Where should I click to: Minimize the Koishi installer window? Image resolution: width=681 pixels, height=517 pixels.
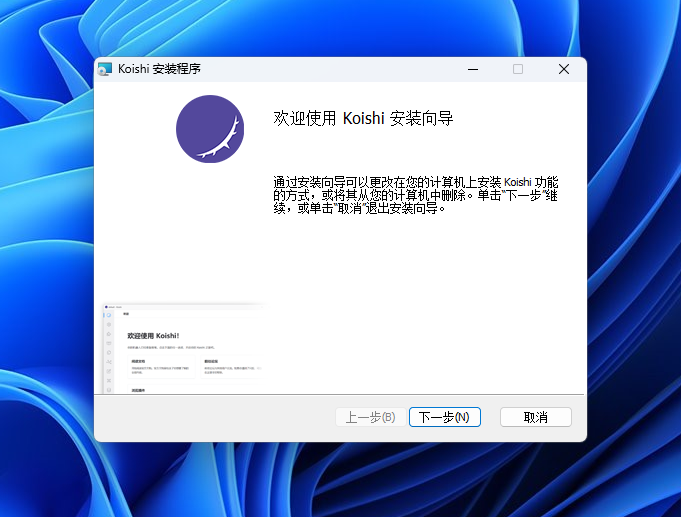click(x=473, y=69)
